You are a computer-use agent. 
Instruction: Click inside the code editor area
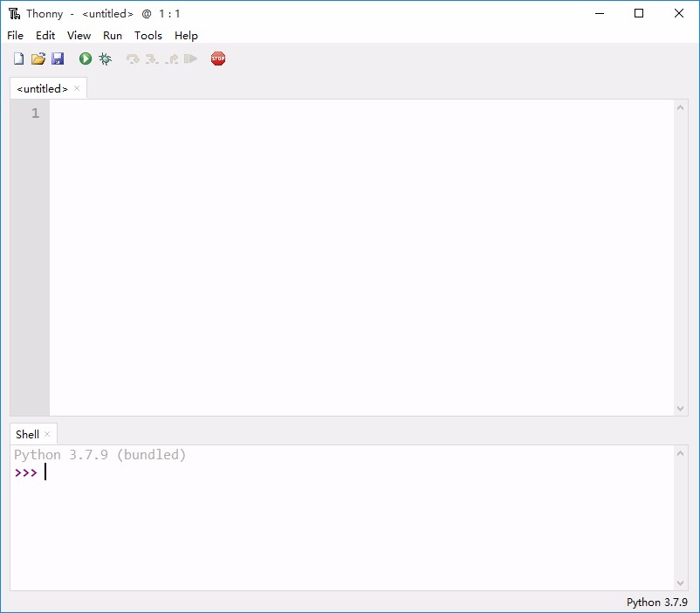tap(361, 258)
